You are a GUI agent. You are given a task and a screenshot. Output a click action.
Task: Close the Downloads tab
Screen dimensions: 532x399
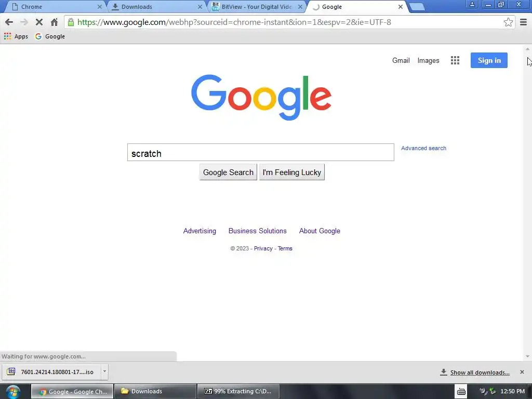pyautogui.click(x=200, y=7)
